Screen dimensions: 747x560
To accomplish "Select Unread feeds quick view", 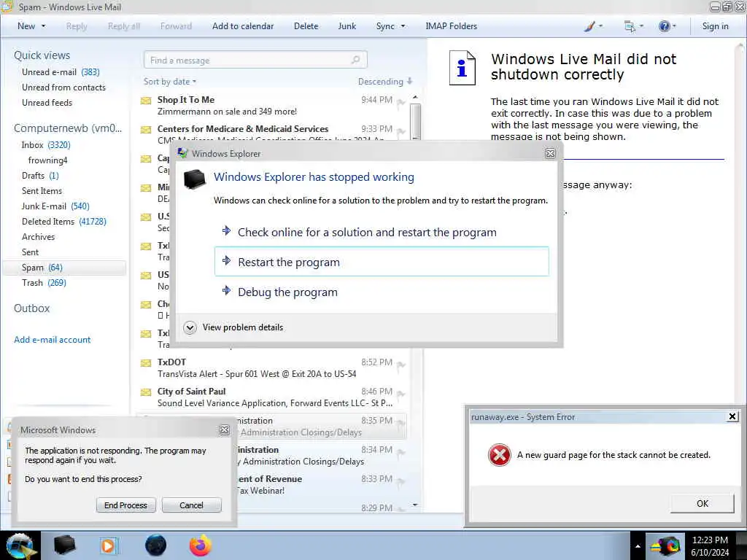I will click(47, 102).
